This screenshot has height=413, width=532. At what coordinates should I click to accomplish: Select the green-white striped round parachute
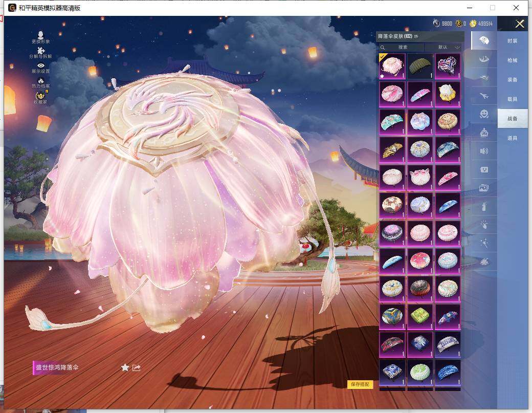(420, 372)
